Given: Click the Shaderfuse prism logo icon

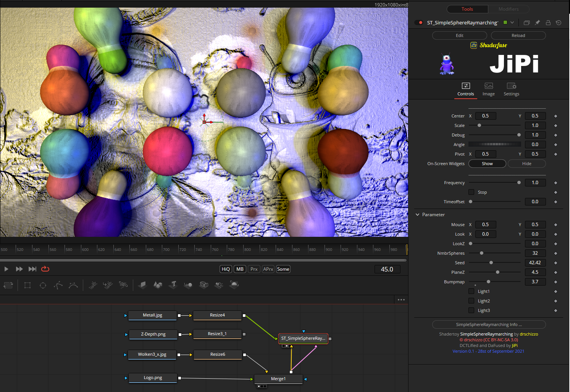Looking at the screenshot, I should pos(474,45).
